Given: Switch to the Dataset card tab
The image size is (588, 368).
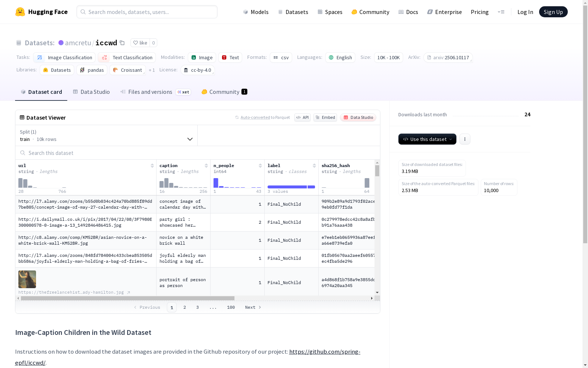Looking at the screenshot, I should coord(41,92).
